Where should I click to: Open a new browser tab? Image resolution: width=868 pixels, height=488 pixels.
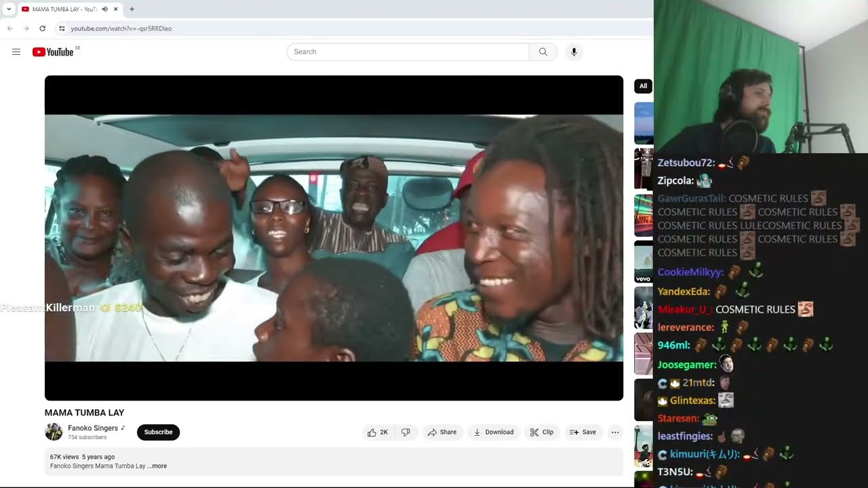132,9
